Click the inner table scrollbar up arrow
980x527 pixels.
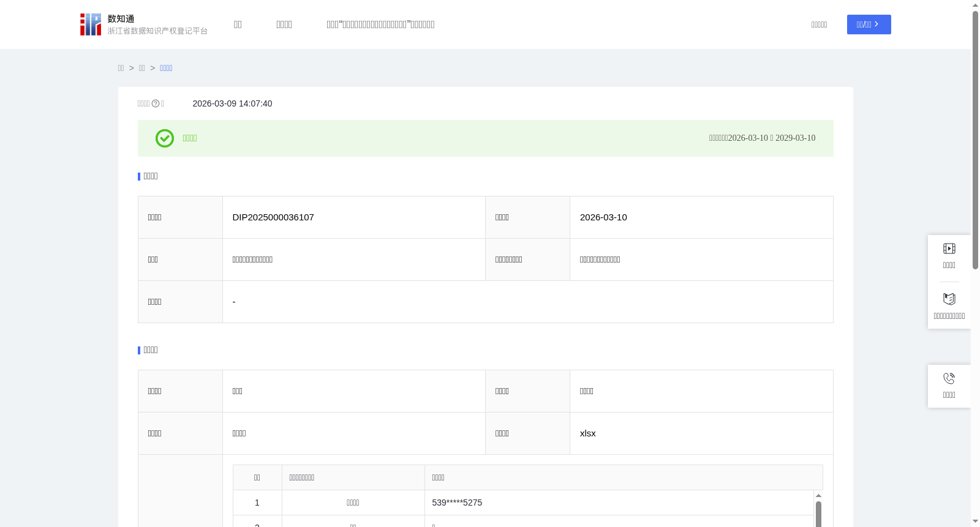click(x=818, y=495)
